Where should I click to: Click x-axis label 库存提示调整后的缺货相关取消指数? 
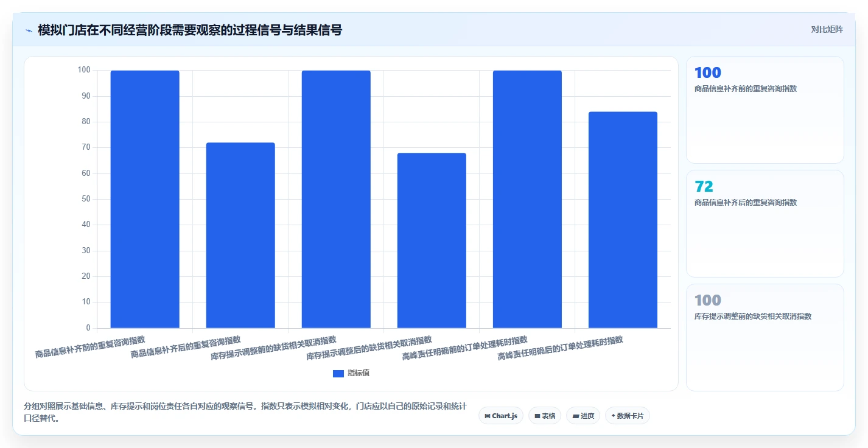click(x=369, y=348)
